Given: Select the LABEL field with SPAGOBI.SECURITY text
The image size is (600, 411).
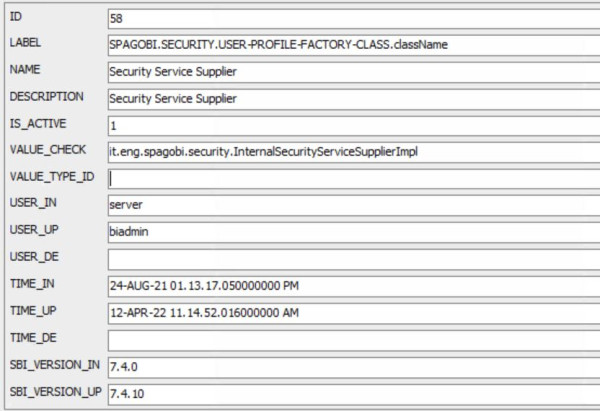Looking at the screenshot, I should 354,45.
